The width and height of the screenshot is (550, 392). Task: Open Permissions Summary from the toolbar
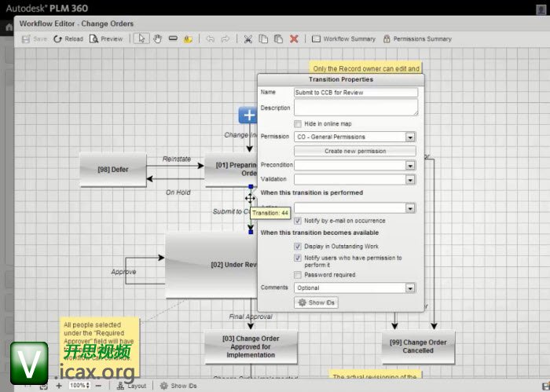(416, 38)
